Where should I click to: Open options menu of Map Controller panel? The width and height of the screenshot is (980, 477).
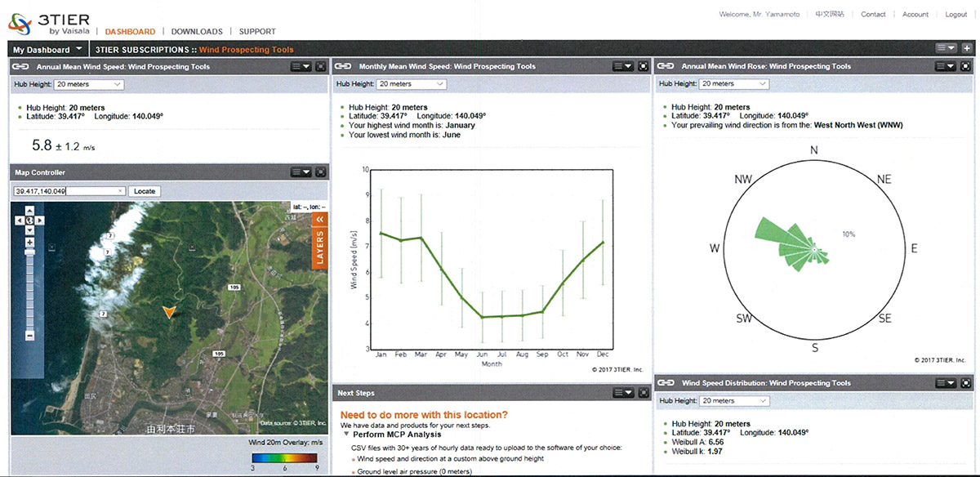[x=301, y=172]
